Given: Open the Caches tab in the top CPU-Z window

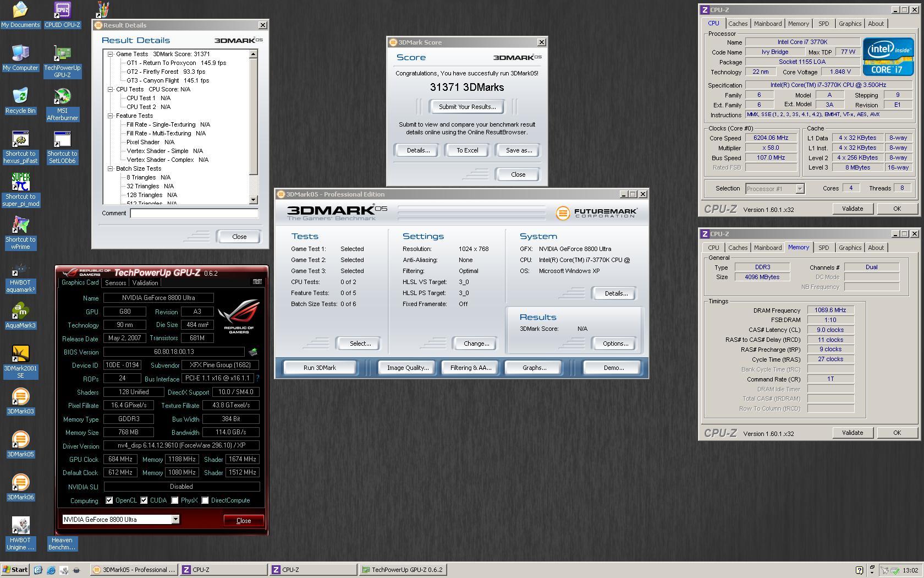Looking at the screenshot, I should point(738,24).
